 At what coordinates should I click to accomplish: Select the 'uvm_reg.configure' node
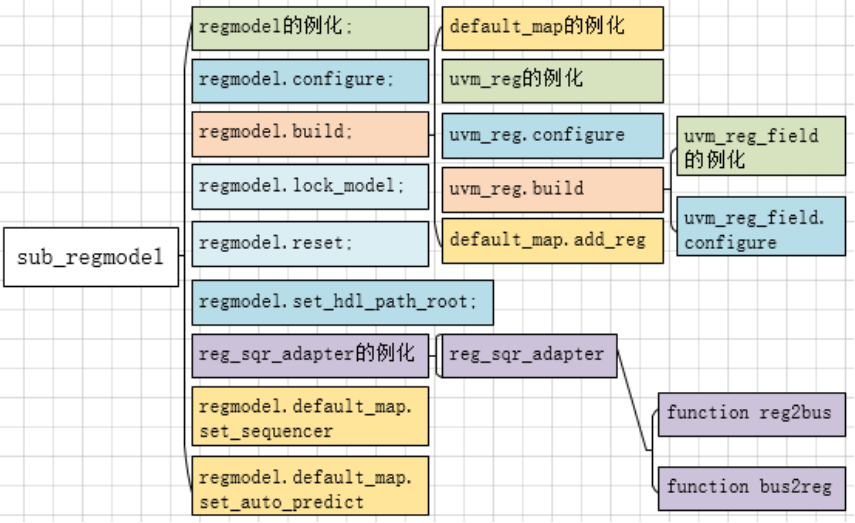point(553,136)
